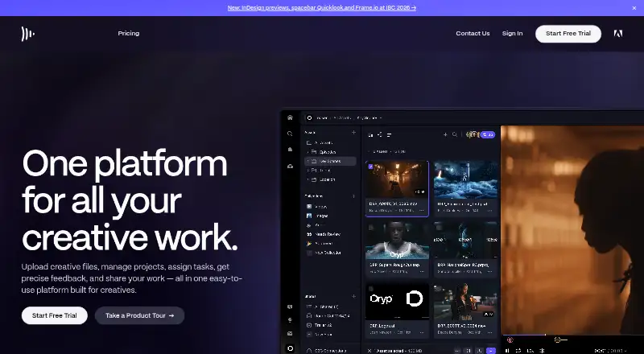Open the blue bottle in clouds thumbnail
Image resolution: width=644 pixels, height=354 pixels.
tap(466, 179)
